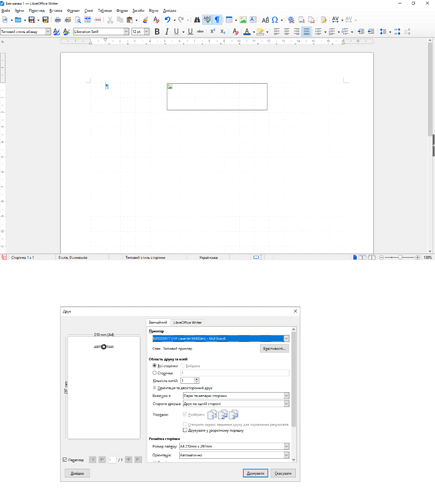Insert special character Omega icon
Screen dimensions: 435x500
coord(275,20)
